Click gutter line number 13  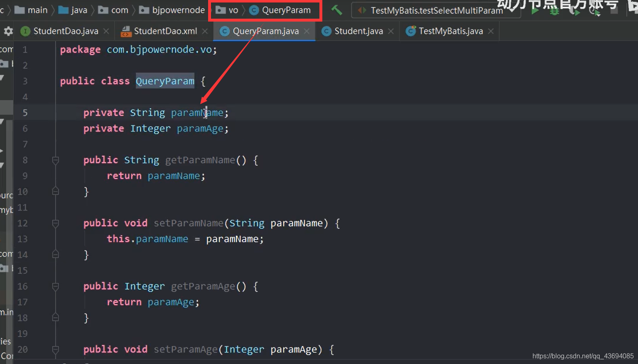coord(22,239)
